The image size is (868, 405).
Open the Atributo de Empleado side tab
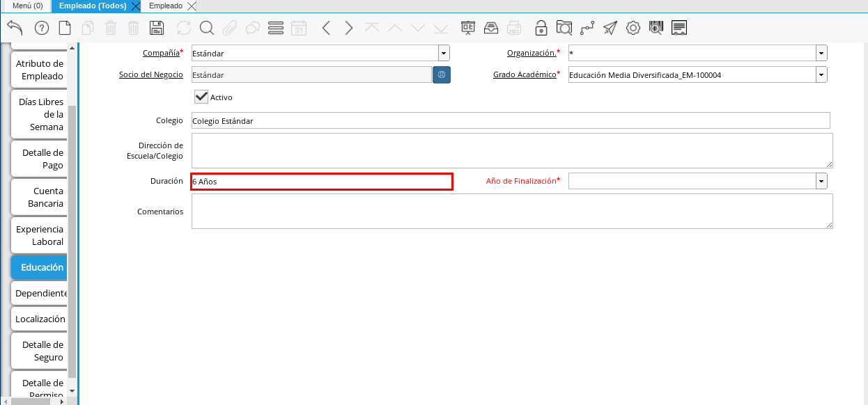pos(40,70)
